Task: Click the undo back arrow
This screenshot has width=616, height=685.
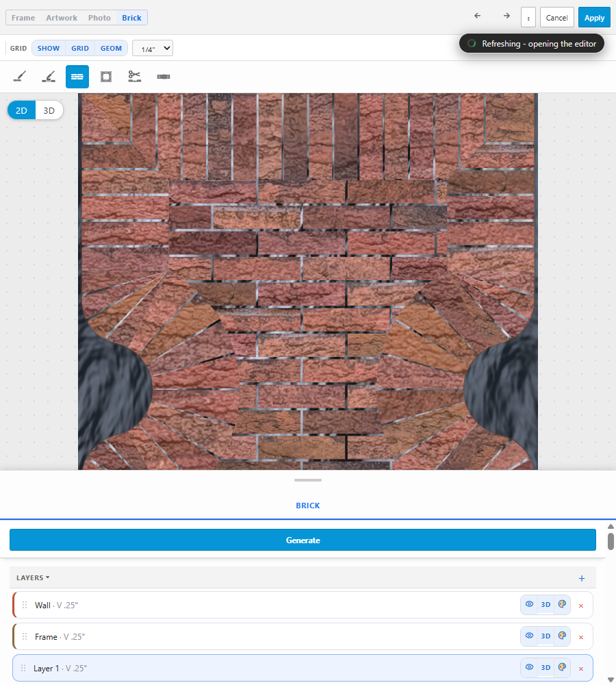Action: 478,16
